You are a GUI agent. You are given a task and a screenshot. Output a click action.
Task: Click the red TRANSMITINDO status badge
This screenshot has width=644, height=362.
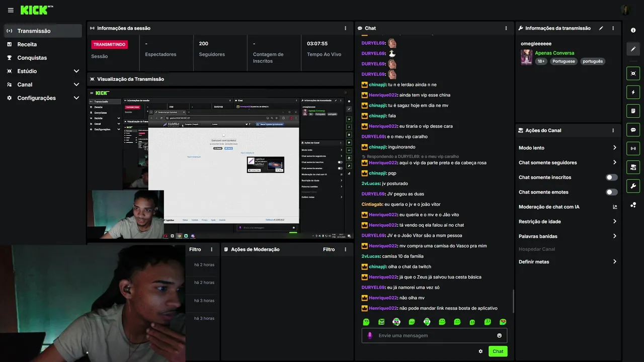pos(110,44)
